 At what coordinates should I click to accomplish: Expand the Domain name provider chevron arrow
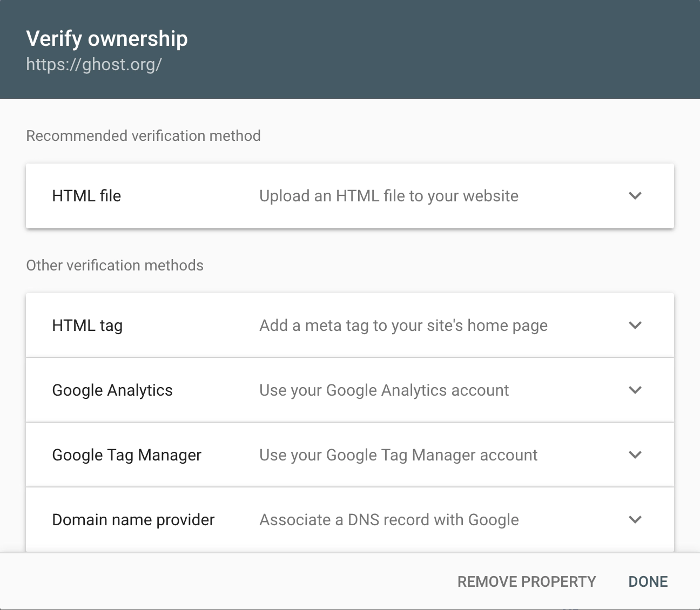tap(635, 519)
